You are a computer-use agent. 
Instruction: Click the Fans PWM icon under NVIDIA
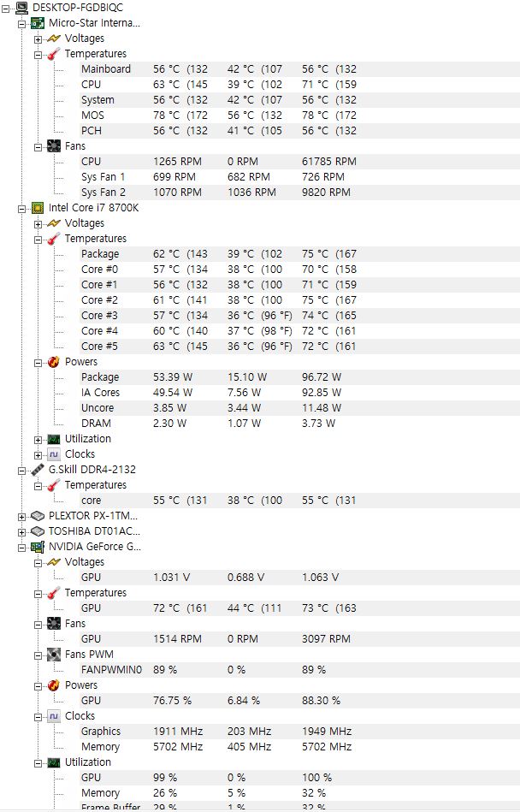[x=54, y=655]
